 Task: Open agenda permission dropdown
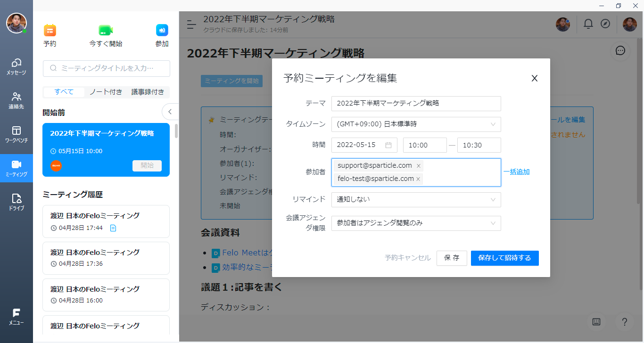pos(416,223)
